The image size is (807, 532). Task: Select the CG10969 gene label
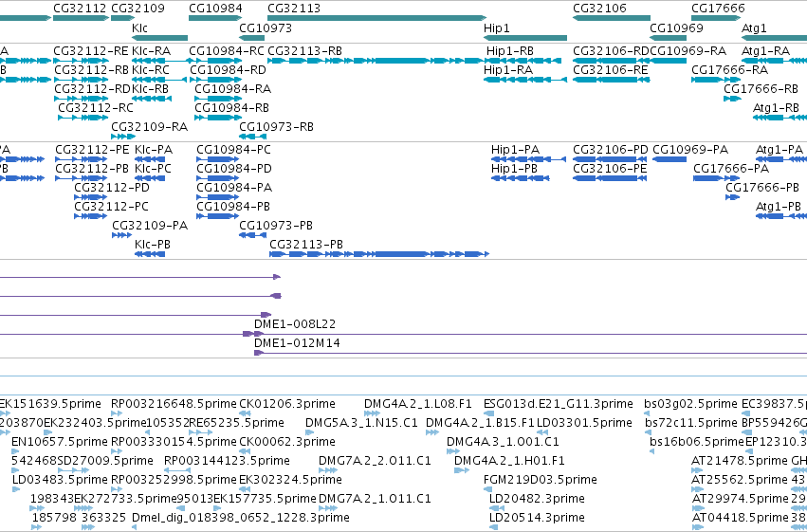[x=676, y=28]
